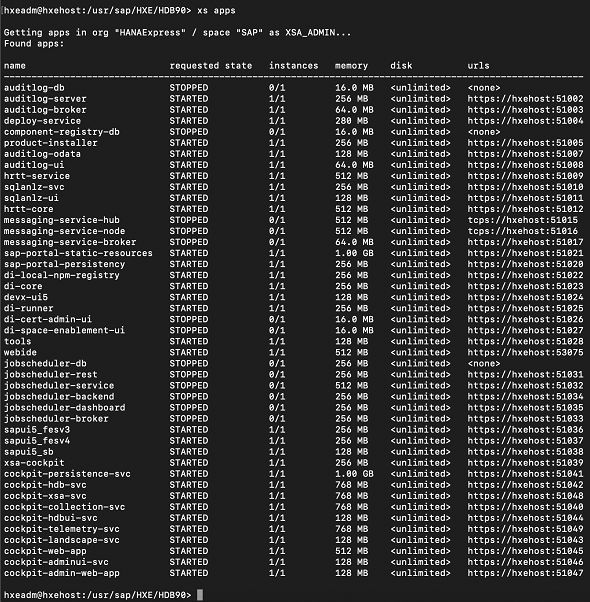Select jobscheduler-rest app name

click(51, 375)
